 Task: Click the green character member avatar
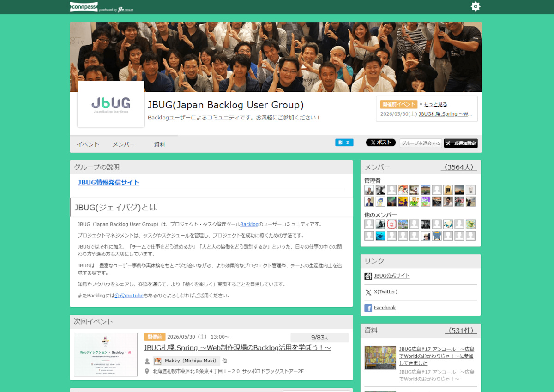click(470, 224)
